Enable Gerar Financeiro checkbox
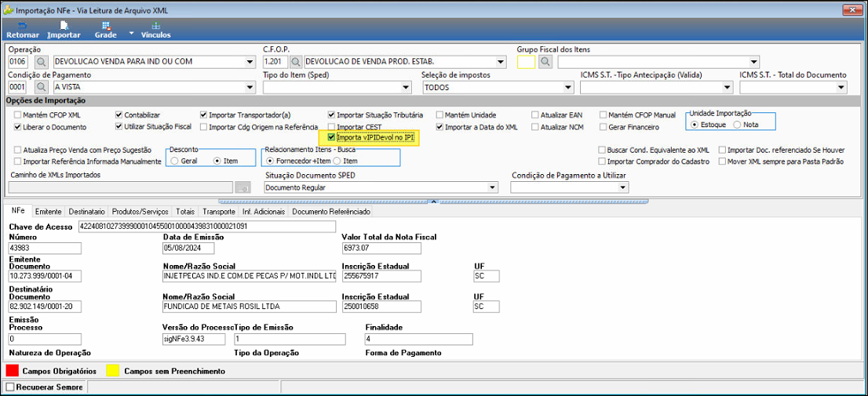 (x=604, y=127)
